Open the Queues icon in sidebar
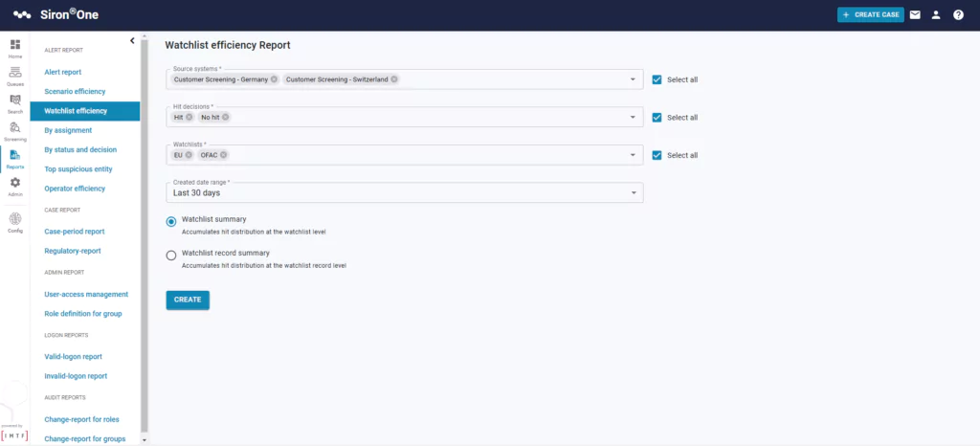This screenshot has width=980, height=446. [x=15, y=74]
